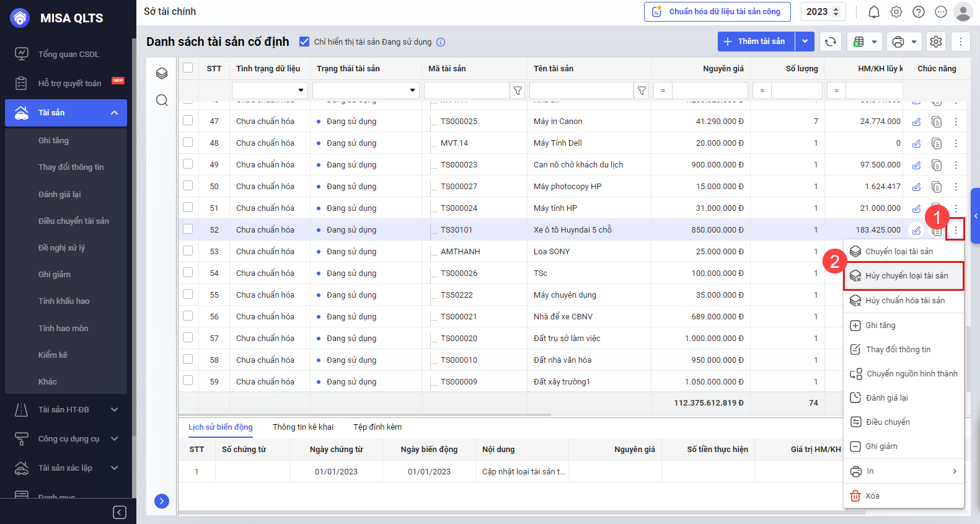Tick the checkbox for row 47

tap(188, 121)
